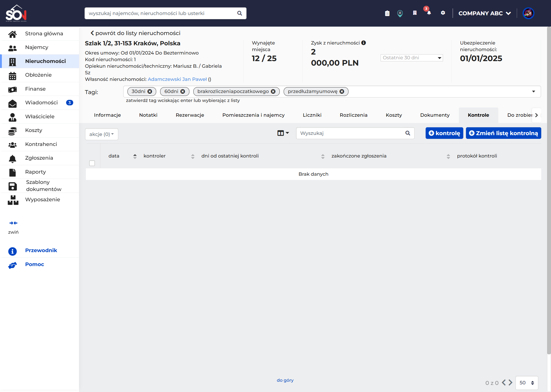Return via powrót do listy nieruchomości
The image size is (551, 392).
tap(135, 33)
